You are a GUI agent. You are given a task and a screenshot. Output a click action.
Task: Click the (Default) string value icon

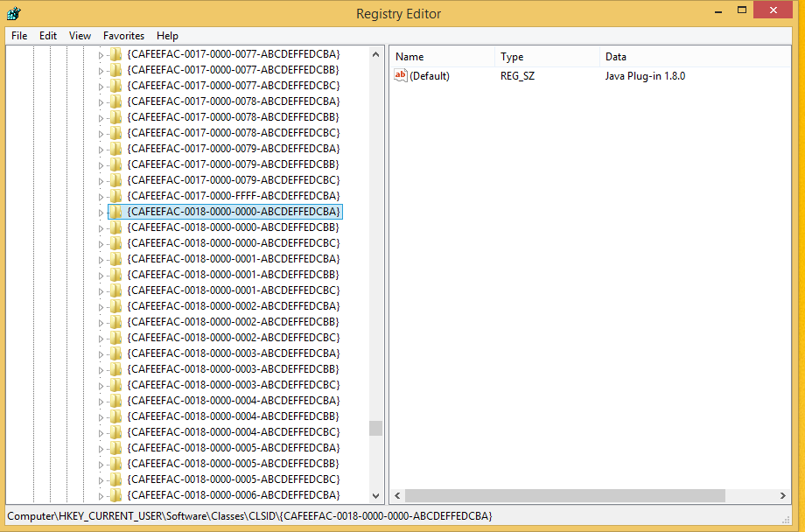tap(401, 76)
